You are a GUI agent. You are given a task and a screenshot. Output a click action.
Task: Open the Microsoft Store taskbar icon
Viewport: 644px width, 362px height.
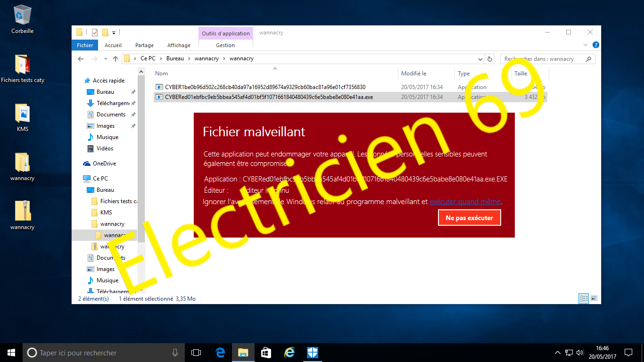[x=266, y=353]
